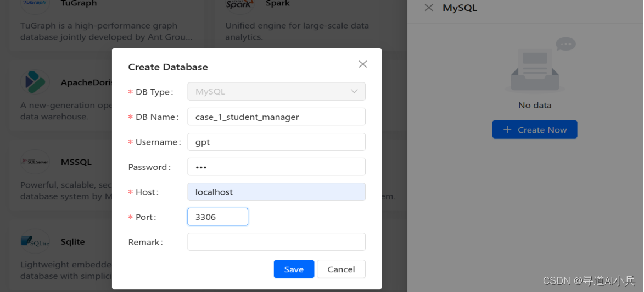Image resolution: width=644 pixels, height=292 pixels.
Task: Save the new database connection
Action: 294,269
